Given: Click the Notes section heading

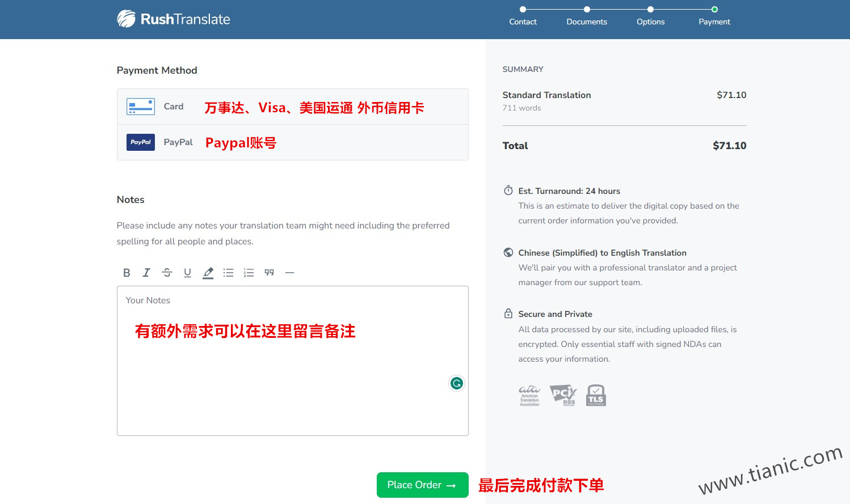Looking at the screenshot, I should point(131,200).
